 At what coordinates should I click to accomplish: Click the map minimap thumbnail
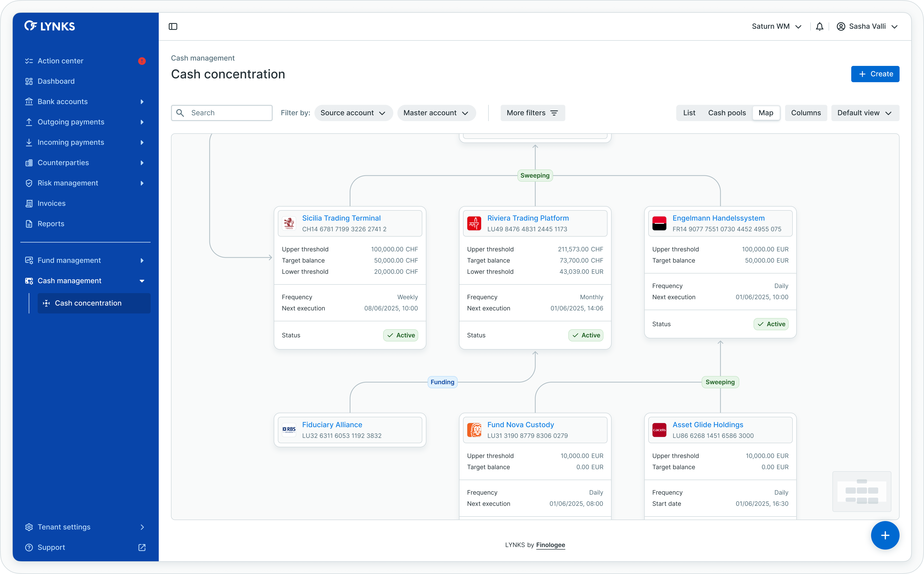[x=861, y=491]
